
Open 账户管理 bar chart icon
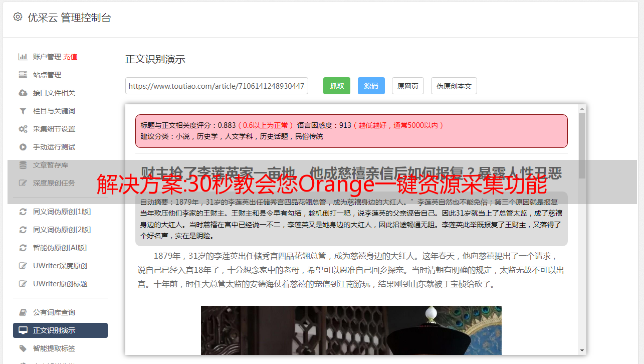tap(23, 57)
